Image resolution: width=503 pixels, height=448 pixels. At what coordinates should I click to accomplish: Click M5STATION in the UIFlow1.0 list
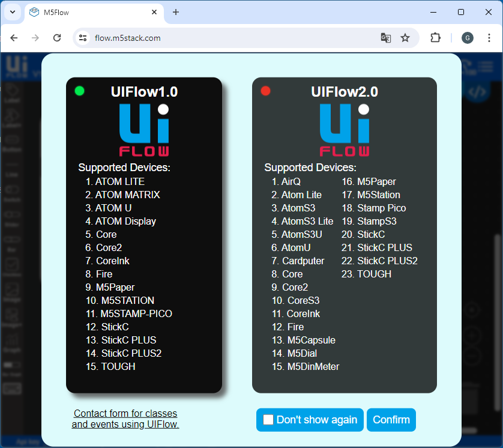tap(128, 300)
